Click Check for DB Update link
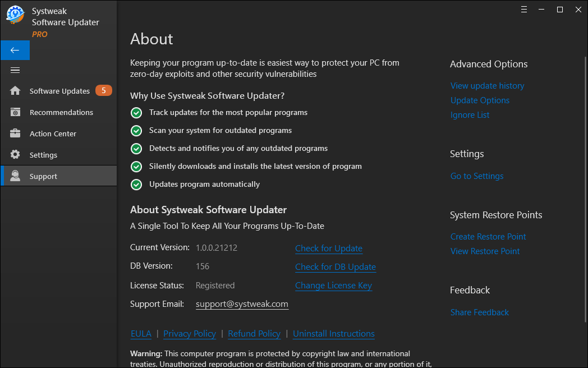The height and width of the screenshot is (368, 588). click(336, 267)
